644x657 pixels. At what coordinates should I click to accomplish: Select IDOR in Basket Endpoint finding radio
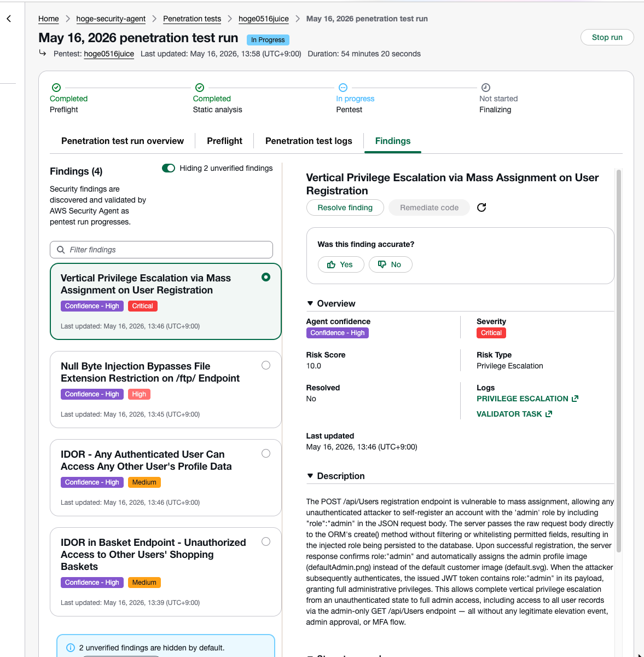click(266, 541)
